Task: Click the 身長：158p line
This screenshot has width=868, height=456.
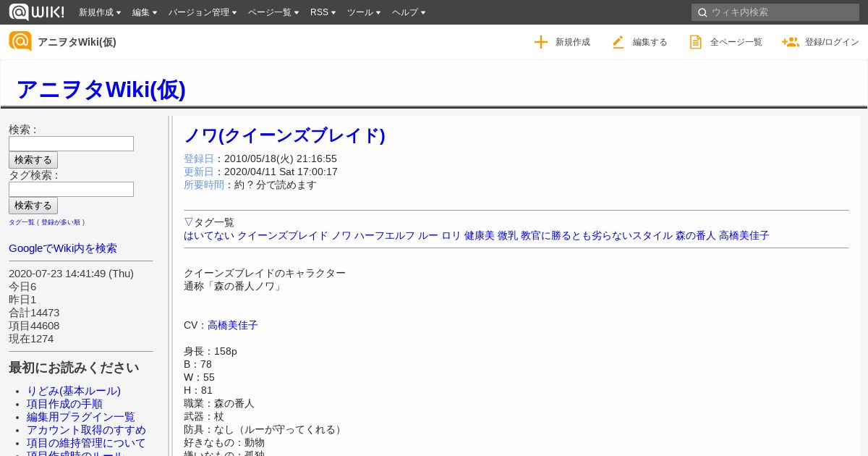Action: (x=210, y=351)
